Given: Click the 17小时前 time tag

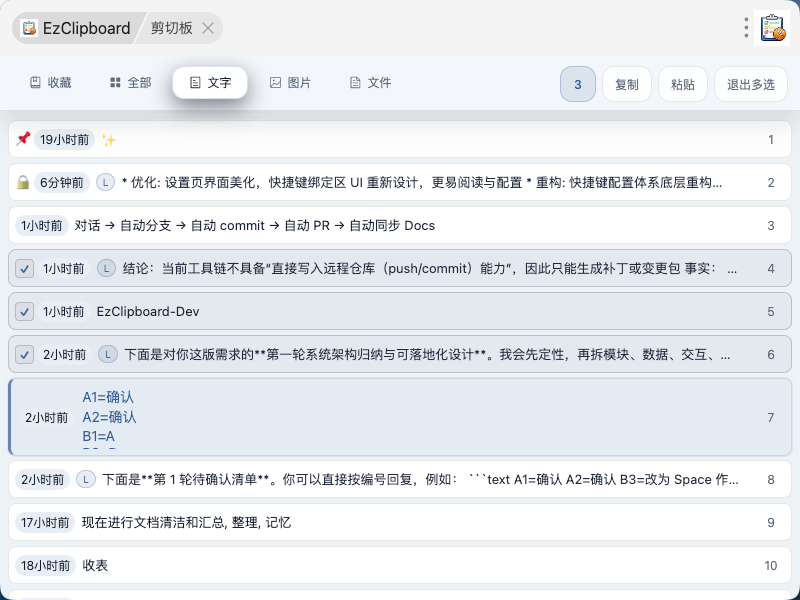Looking at the screenshot, I should pos(45,522).
